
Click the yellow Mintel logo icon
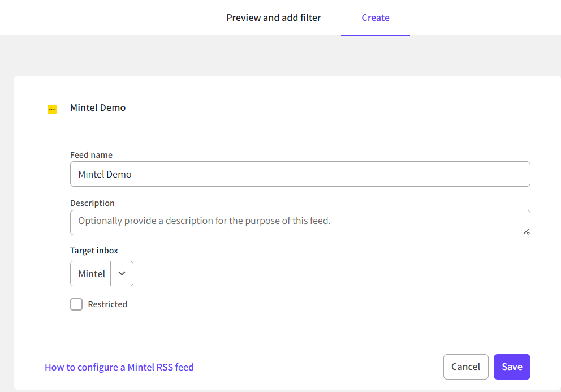[52, 109]
